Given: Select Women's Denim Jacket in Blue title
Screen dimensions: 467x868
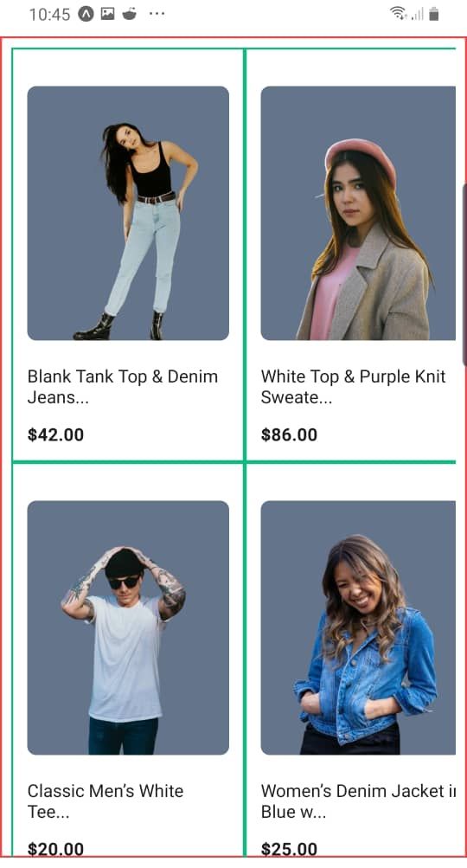Looking at the screenshot, I should pyautogui.click(x=358, y=801).
